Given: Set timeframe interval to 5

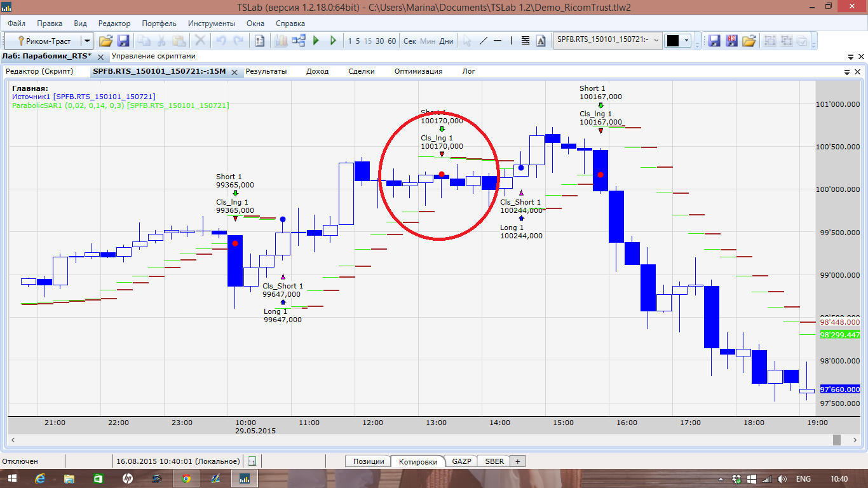Looking at the screenshot, I should (x=358, y=41).
